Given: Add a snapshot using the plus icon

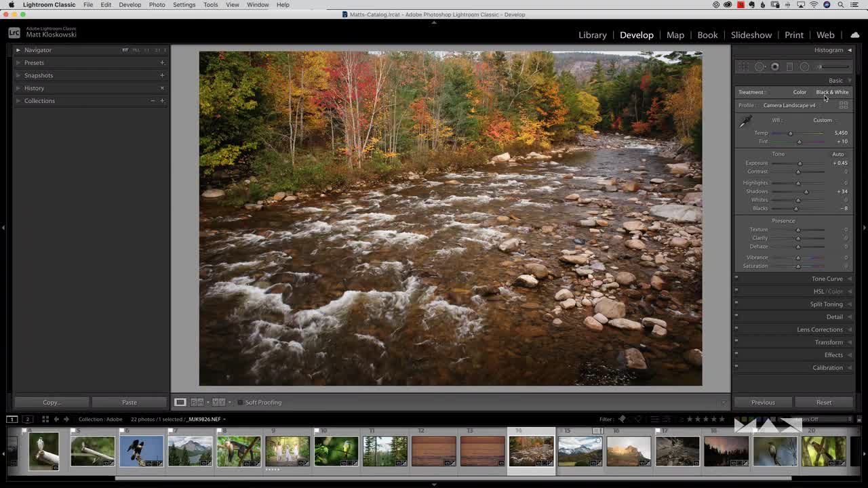Looking at the screenshot, I should click(x=162, y=75).
